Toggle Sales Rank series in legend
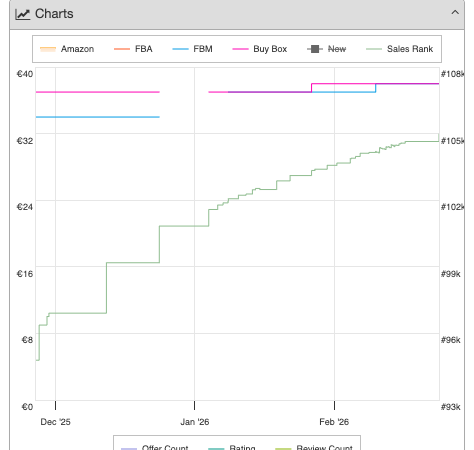 (x=400, y=49)
